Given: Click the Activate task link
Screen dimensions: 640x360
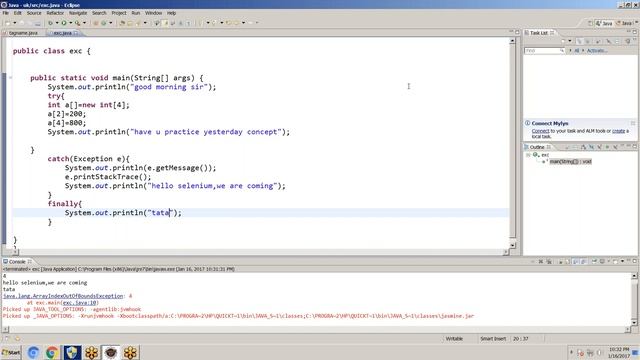Looking at the screenshot, I should 597,51.
